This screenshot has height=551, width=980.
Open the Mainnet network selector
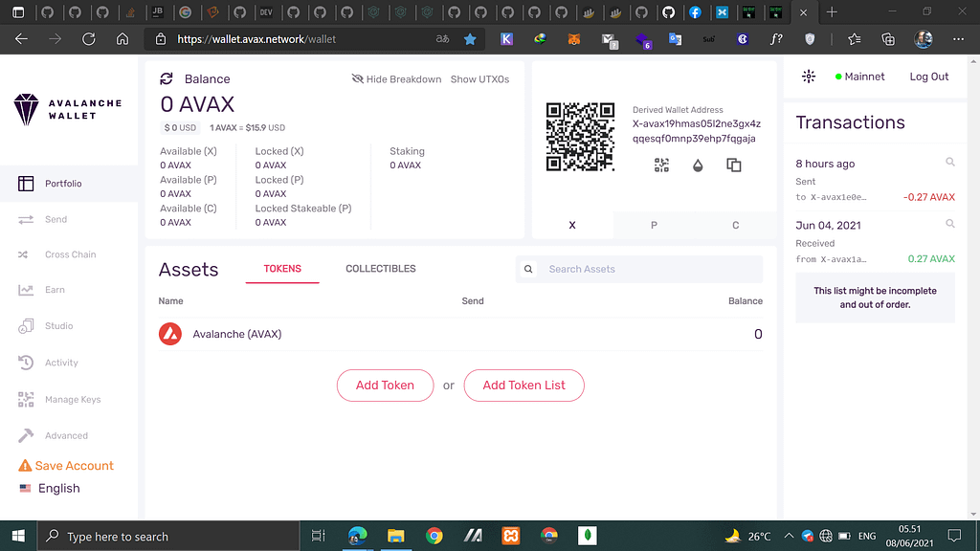pyautogui.click(x=860, y=77)
